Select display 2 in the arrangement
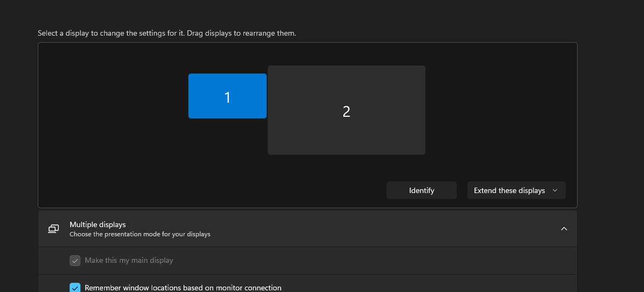Viewport: 644px width, 292px height. [x=346, y=110]
